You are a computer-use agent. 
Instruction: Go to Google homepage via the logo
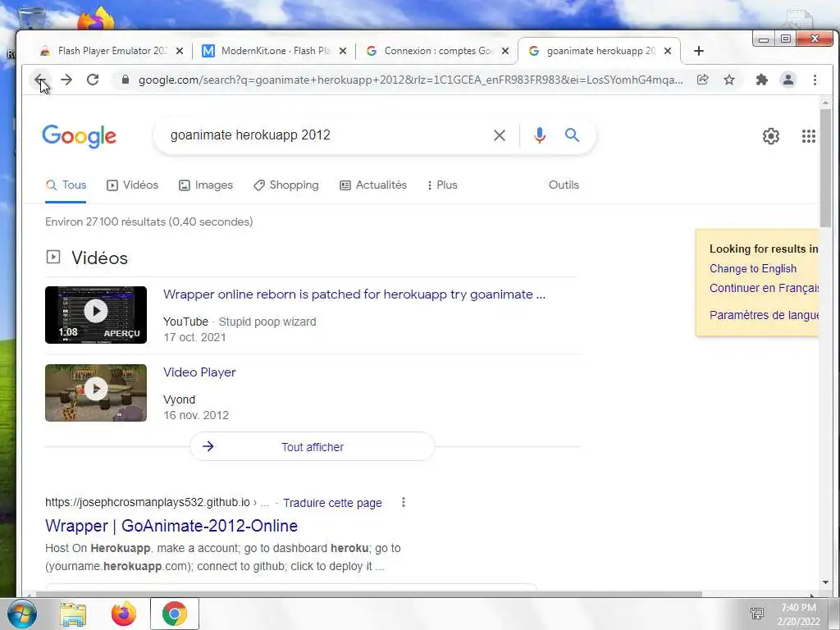pyautogui.click(x=80, y=136)
